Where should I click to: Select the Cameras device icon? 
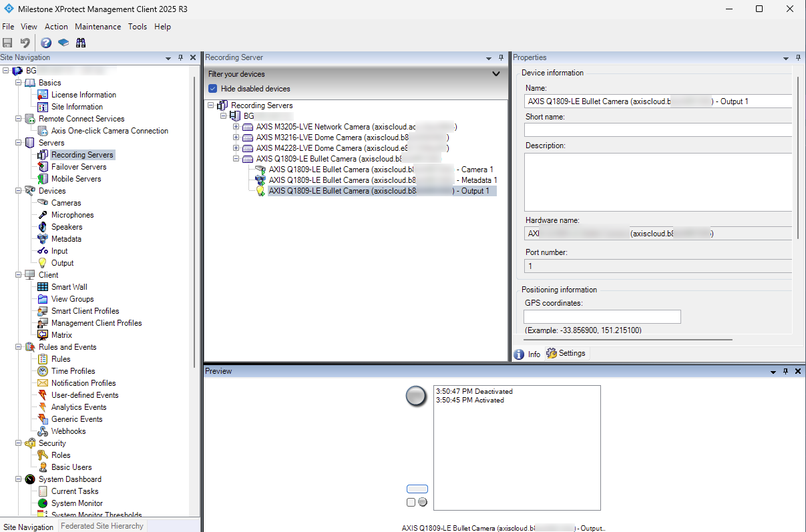[43, 203]
